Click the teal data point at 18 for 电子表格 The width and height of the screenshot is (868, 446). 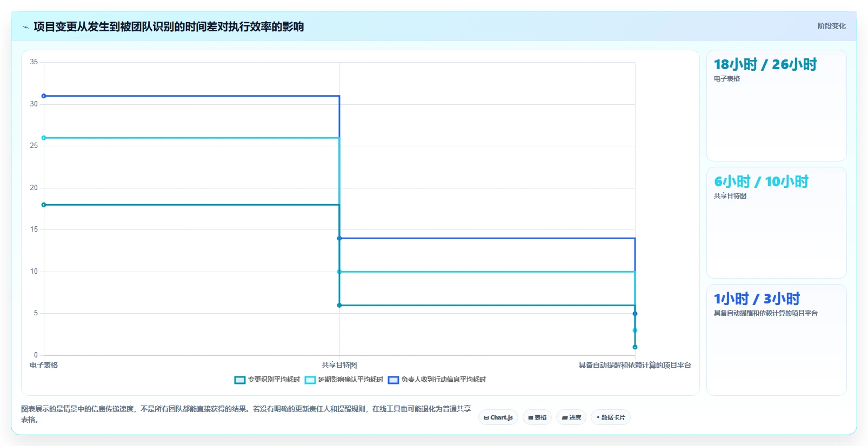click(x=44, y=205)
